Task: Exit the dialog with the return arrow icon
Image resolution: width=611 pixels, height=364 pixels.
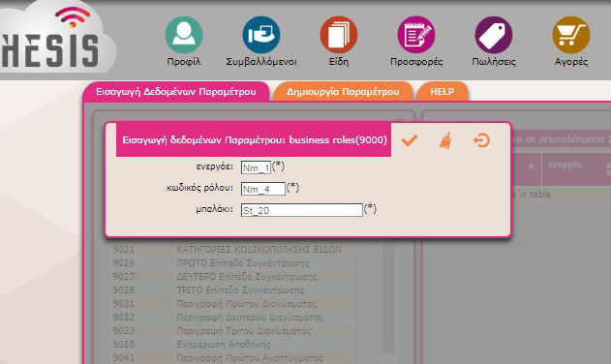Action: 481,140
